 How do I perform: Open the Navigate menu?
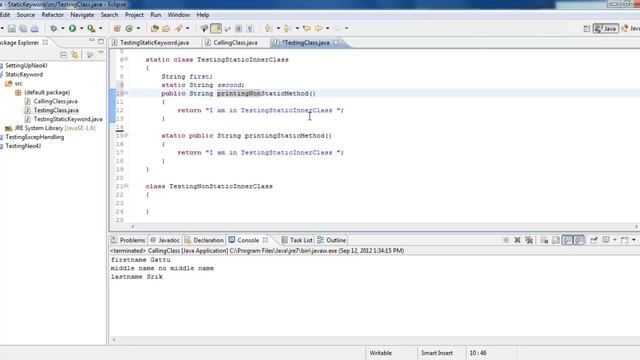tap(82, 15)
